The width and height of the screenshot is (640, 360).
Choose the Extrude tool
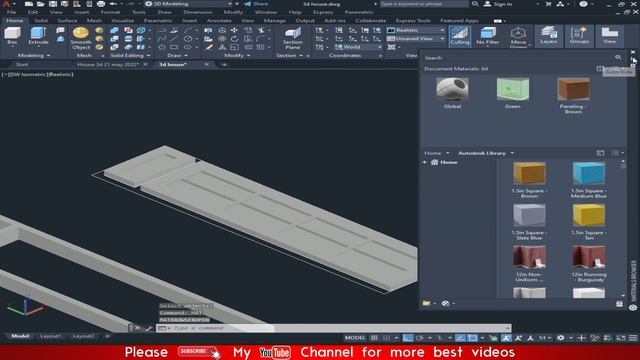[x=38, y=36]
